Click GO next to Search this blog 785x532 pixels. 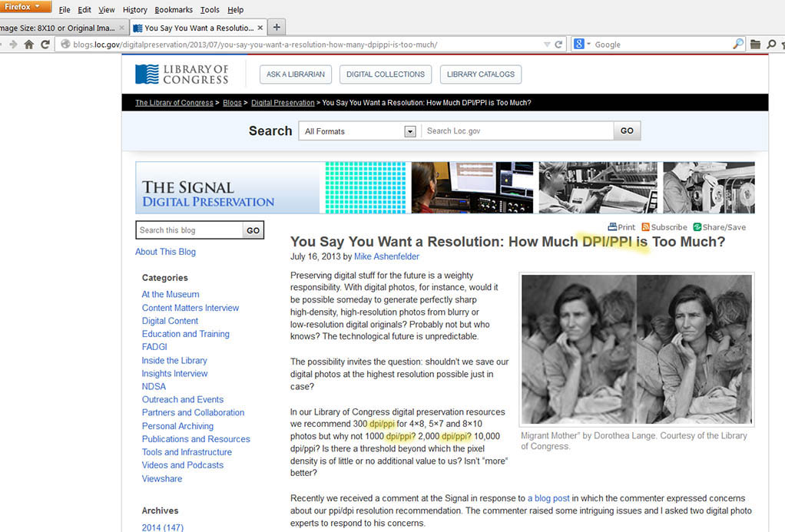[253, 230]
